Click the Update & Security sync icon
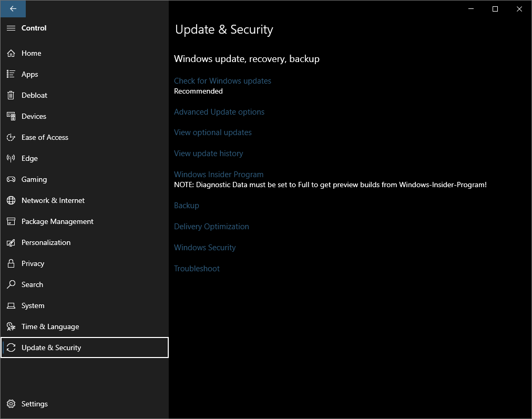The image size is (532, 419). coord(11,348)
